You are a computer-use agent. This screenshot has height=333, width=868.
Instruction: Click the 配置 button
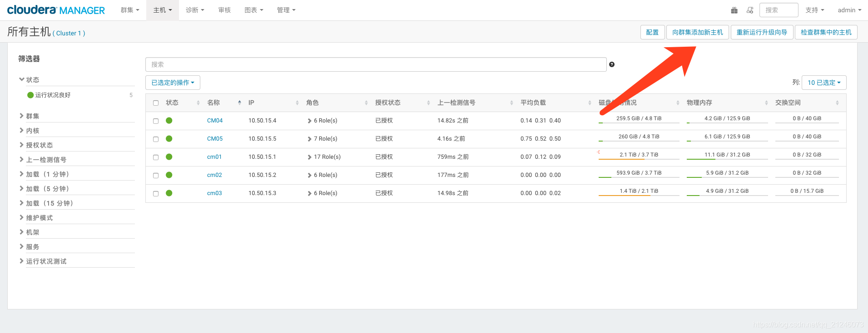(x=652, y=32)
